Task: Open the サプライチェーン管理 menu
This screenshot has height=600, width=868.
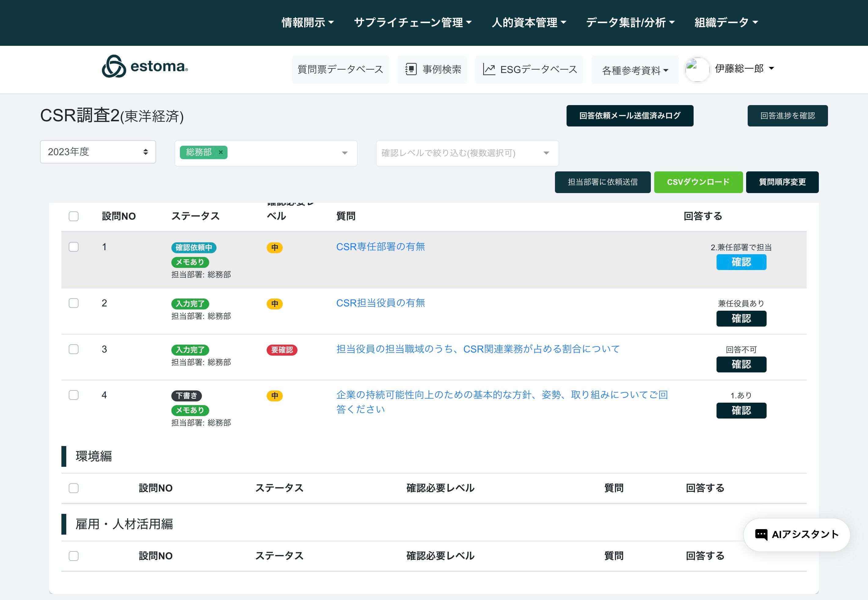Action: 413,23
